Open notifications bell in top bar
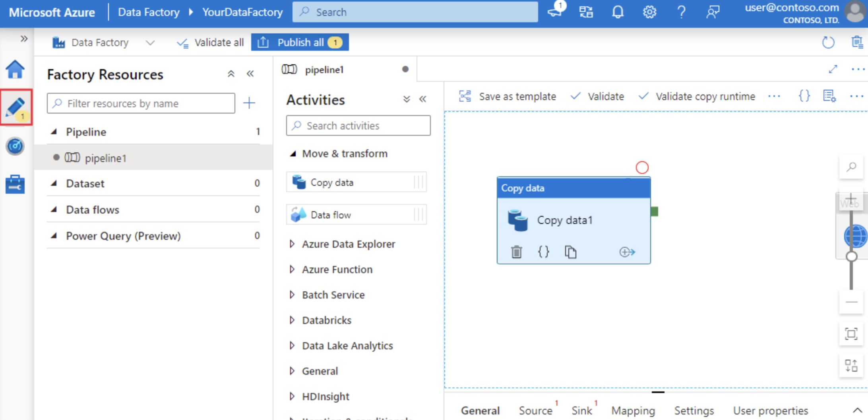This screenshot has height=420, width=868. pos(618,12)
